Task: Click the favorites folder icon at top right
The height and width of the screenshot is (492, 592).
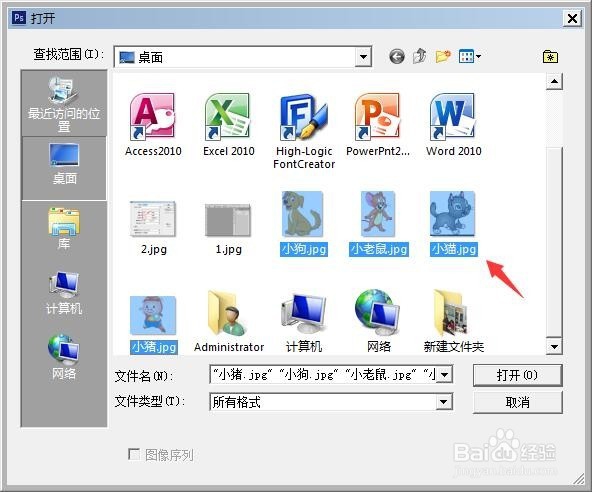Action: pyautogui.click(x=550, y=57)
